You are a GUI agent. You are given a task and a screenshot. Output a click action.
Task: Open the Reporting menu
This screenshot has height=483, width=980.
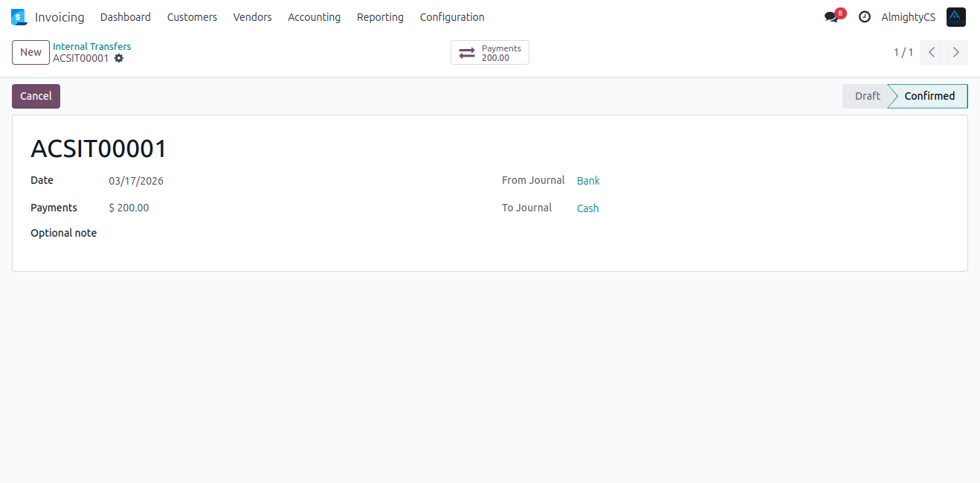380,17
